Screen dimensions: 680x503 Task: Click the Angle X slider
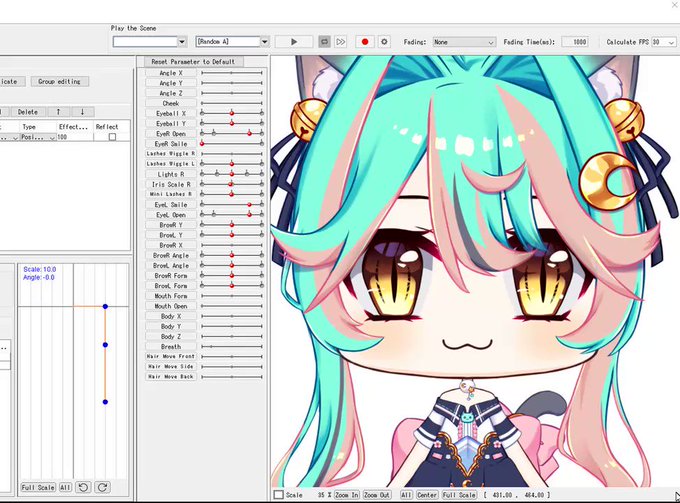tap(232, 73)
